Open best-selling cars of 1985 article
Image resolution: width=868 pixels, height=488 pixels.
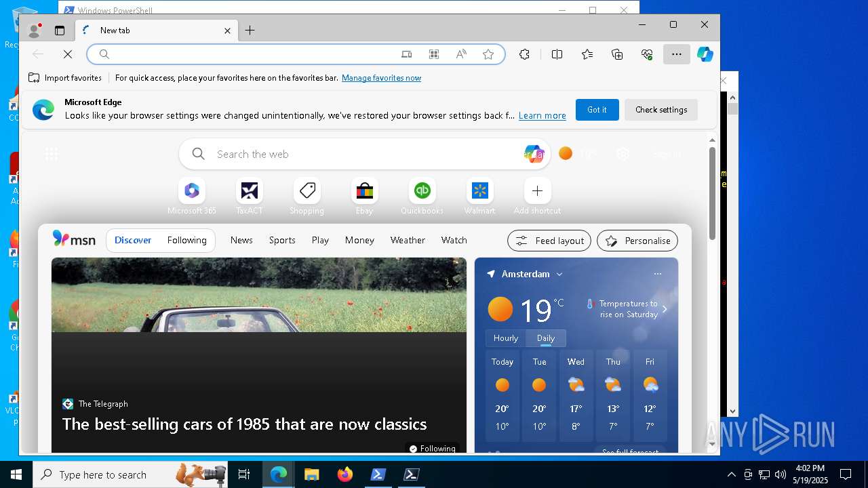point(244,424)
